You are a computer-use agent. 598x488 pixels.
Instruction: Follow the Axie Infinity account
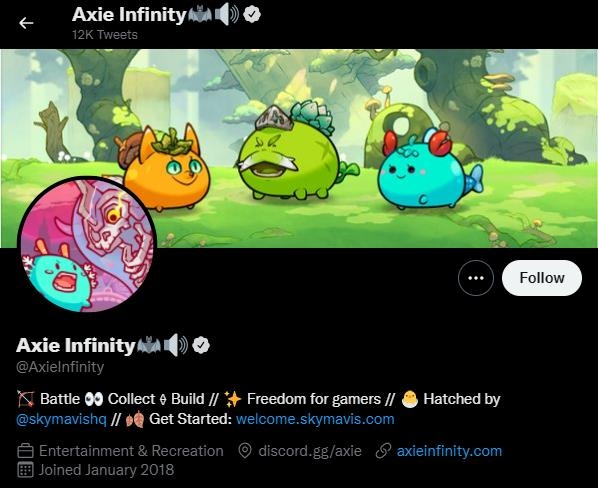[x=542, y=278]
